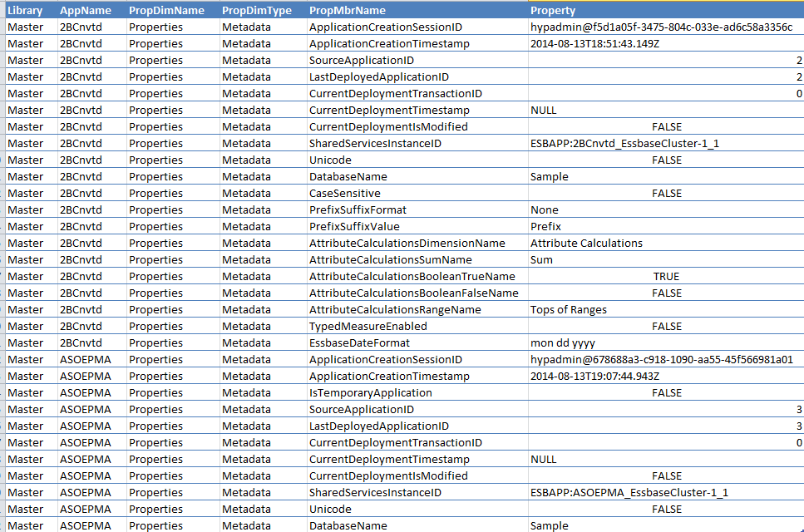Select the Sum property value cell
The image size is (804, 532).
(x=666, y=260)
